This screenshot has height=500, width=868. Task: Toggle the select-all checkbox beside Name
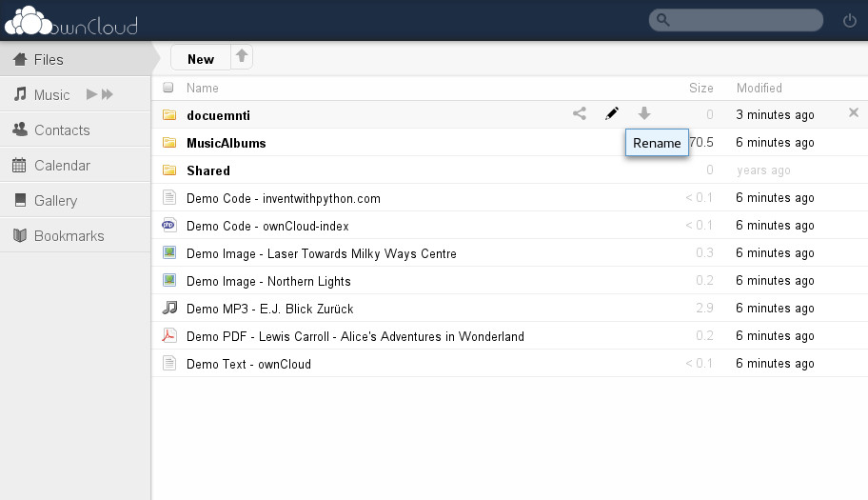[168, 88]
